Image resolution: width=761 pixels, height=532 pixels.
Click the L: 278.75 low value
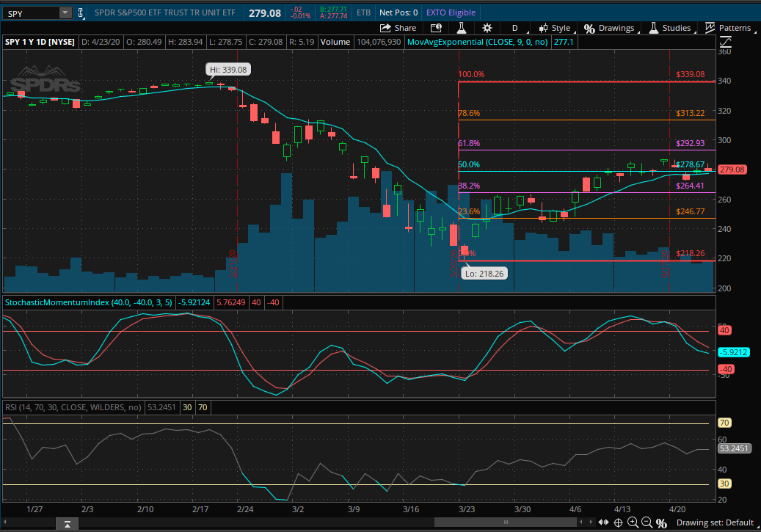(x=226, y=43)
